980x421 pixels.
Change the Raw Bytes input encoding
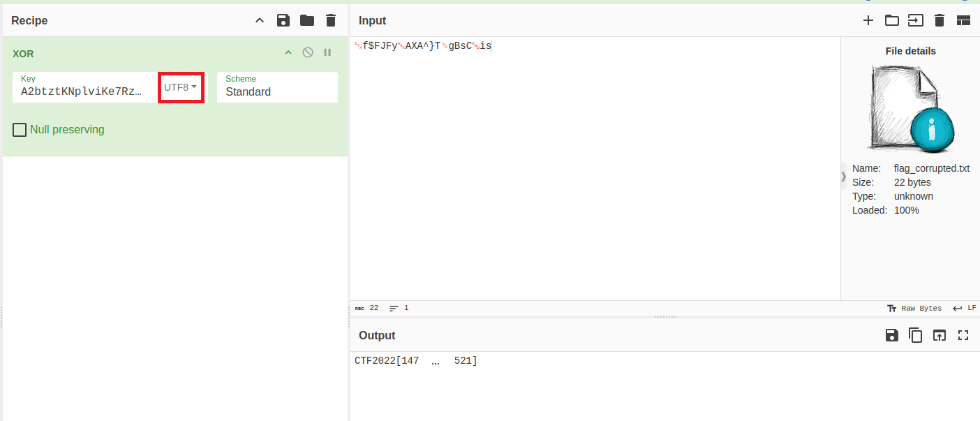(x=914, y=308)
